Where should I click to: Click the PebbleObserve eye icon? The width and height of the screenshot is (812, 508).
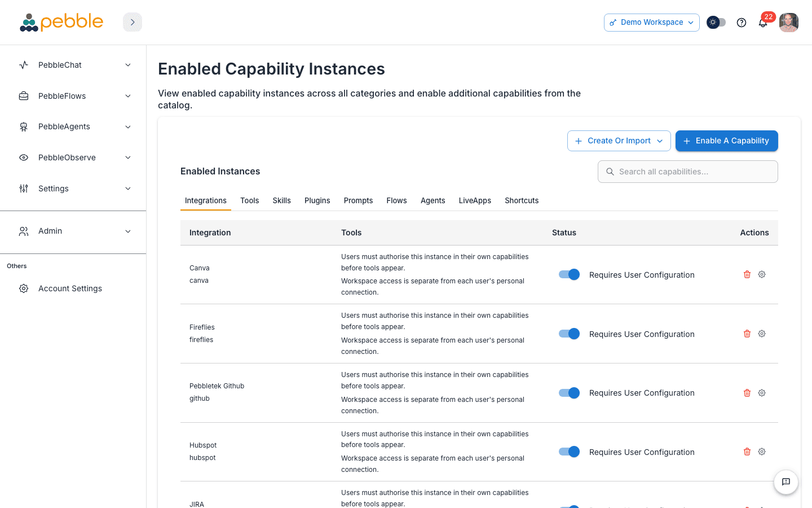pos(24,157)
